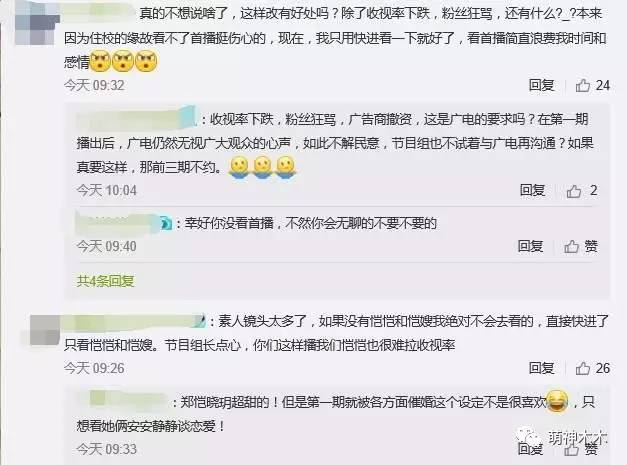Click 回复 on the 10:04 reply

[x=533, y=190]
